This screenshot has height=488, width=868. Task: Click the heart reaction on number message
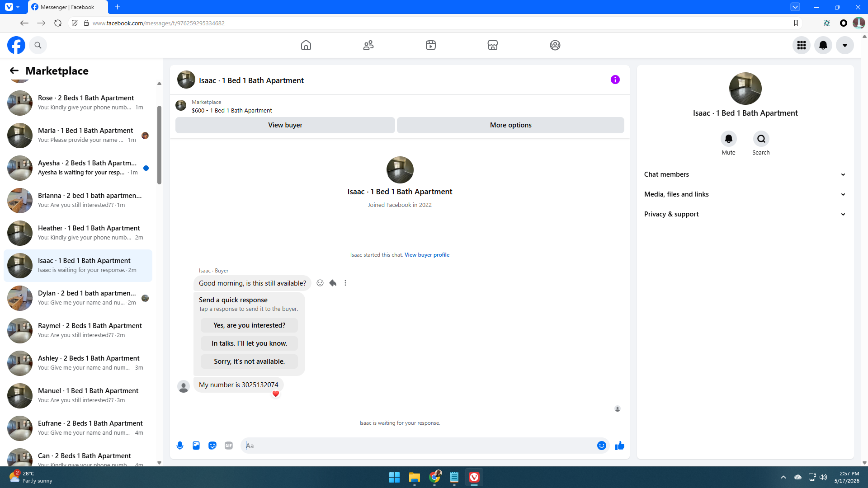[276, 394]
